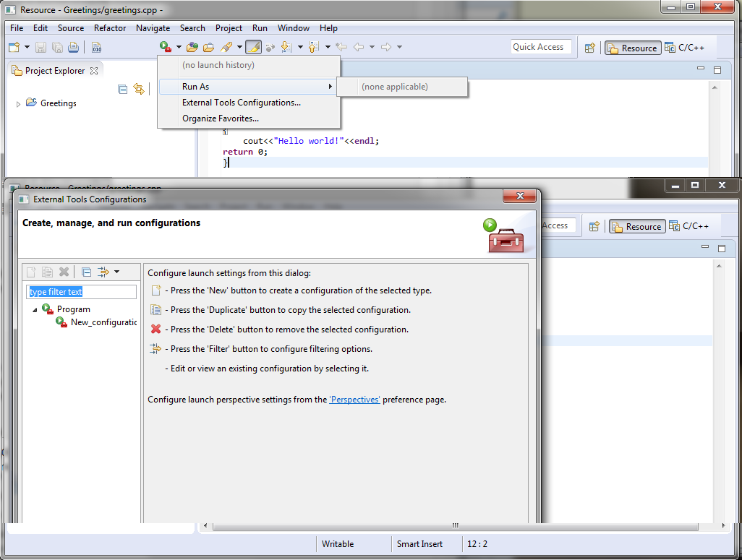Close the Project Explorer view tab
This screenshot has width=742, height=560.
click(x=94, y=71)
